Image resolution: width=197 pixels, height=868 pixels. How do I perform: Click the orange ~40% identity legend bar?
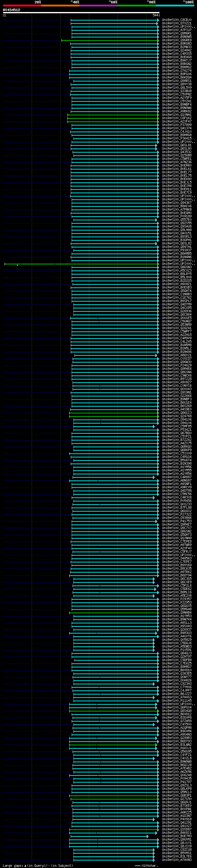(60, 6)
